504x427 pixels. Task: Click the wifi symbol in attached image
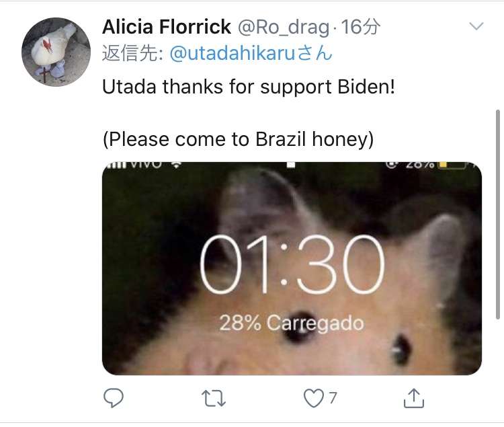(x=176, y=165)
